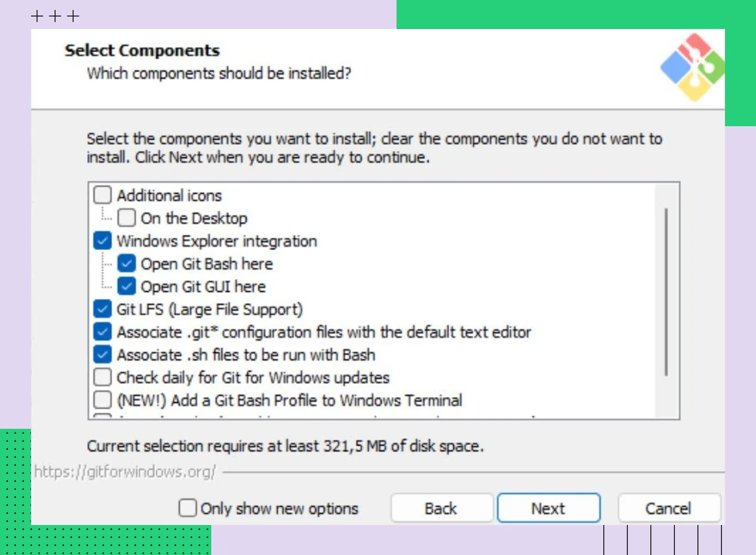Check the On the Desktop option
756x555 pixels.
[x=126, y=218]
